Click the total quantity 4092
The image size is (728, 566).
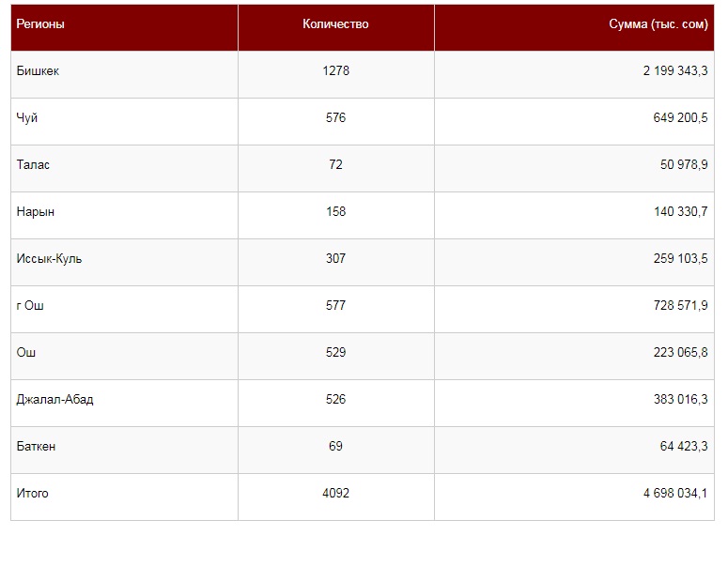(335, 493)
